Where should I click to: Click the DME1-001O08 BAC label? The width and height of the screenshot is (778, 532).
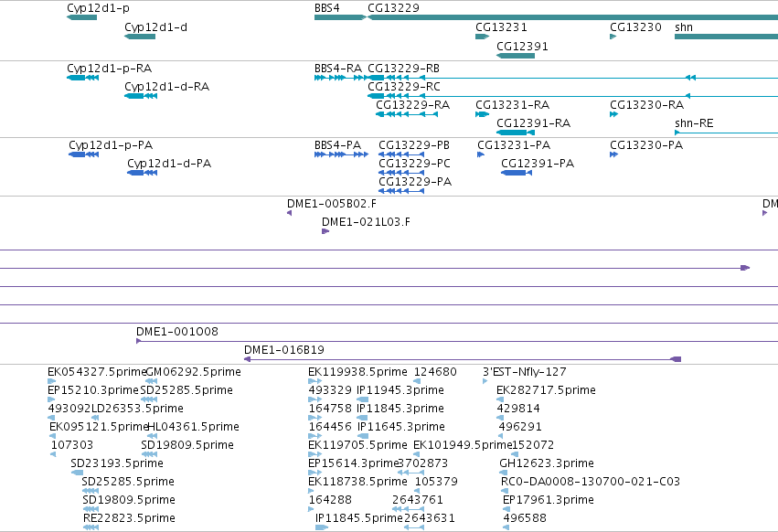click(177, 332)
